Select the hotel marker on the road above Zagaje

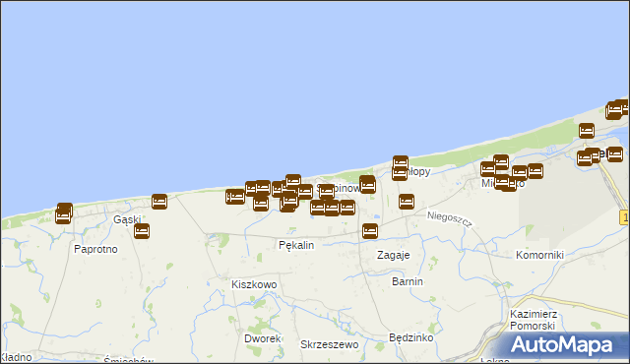(370, 231)
